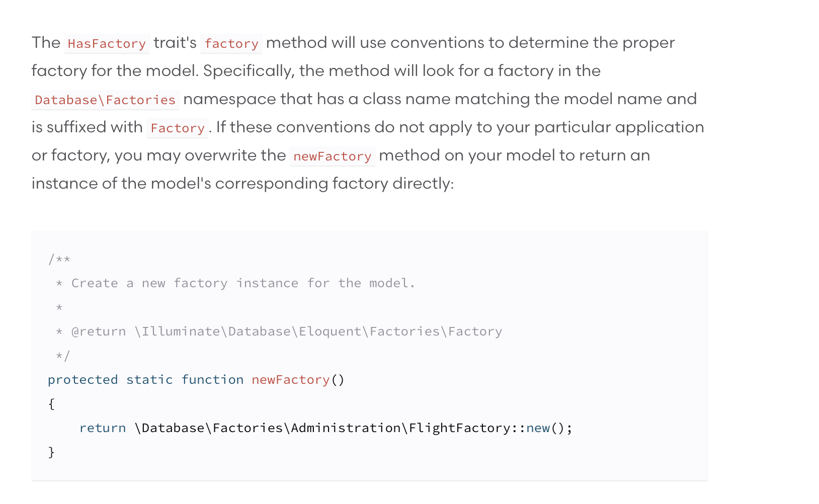Click the paragraph about conventions

pos(352,113)
